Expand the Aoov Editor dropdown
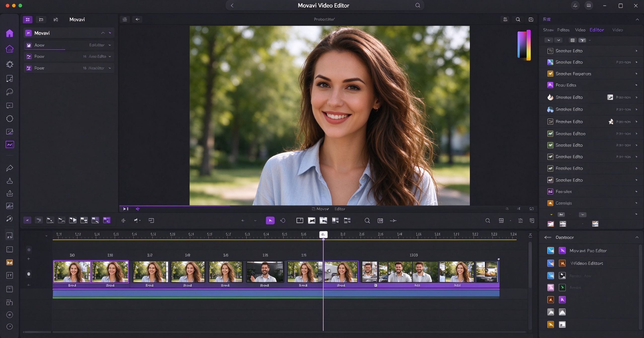The image size is (644, 338). tap(110, 45)
